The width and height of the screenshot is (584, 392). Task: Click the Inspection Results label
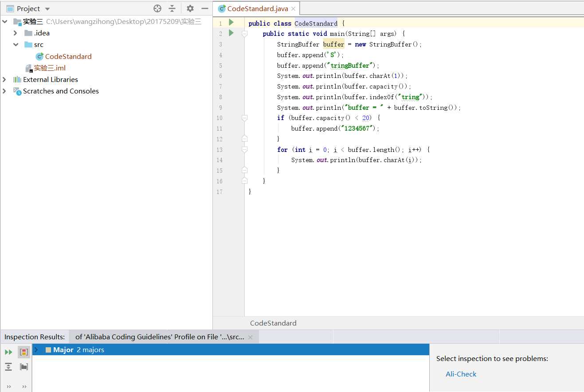coord(35,337)
